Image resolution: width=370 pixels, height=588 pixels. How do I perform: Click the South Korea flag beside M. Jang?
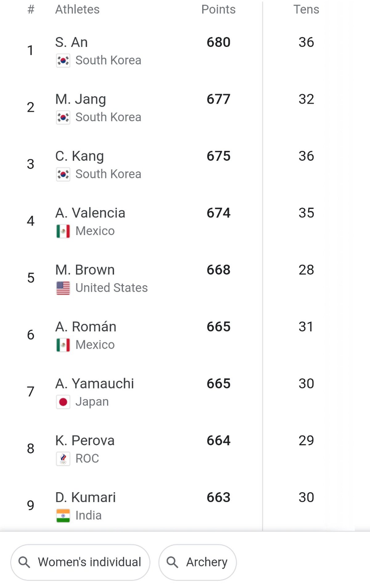[x=63, y=117]
